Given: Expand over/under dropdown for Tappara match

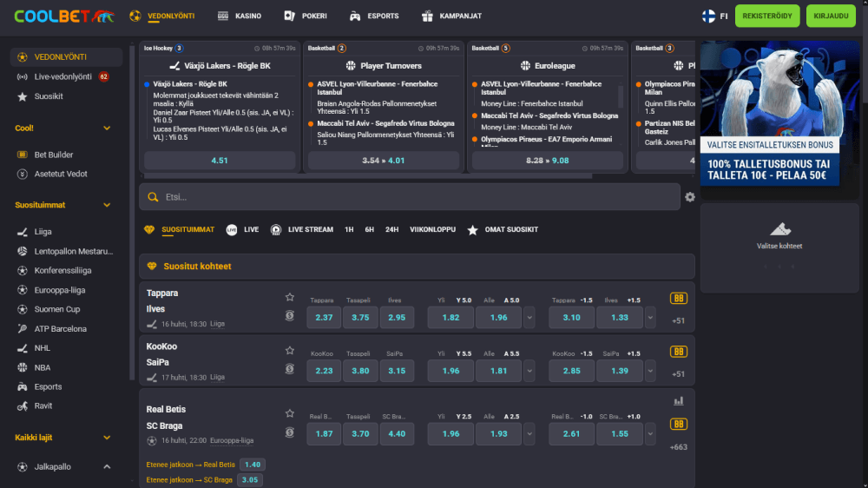Looking at the screenshot, I should click(529, 318).
